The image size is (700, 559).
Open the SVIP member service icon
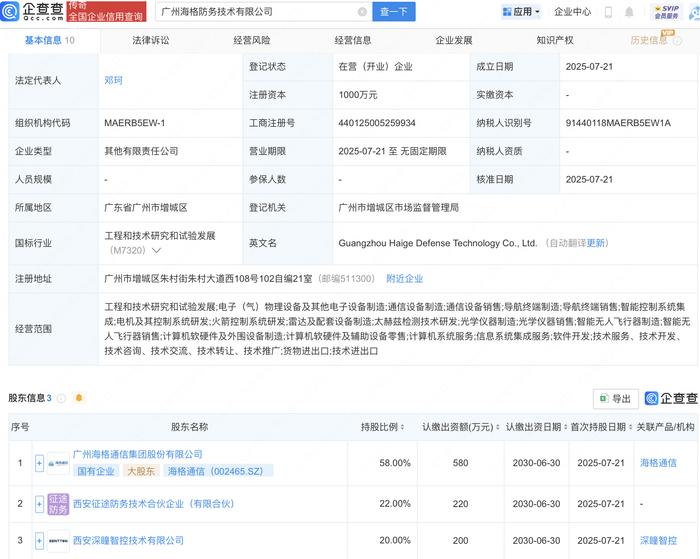(x=667, y=12)
